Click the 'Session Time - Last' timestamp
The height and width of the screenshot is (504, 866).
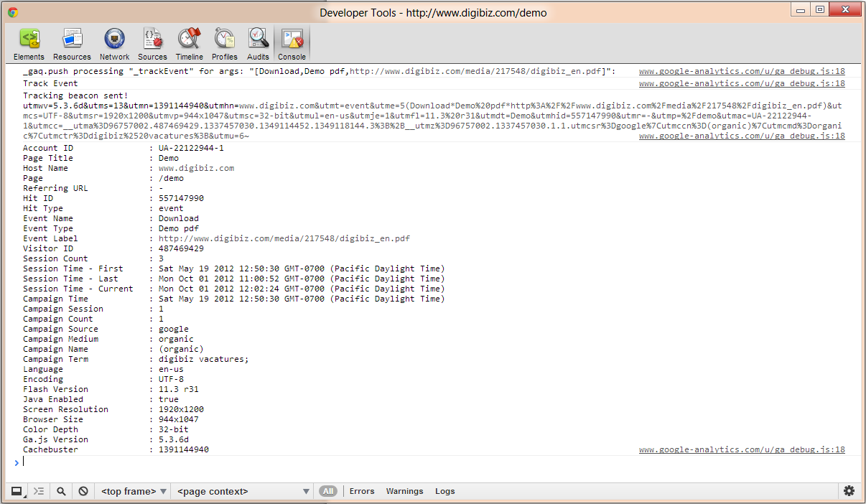pyautogui.click(x=302, y=279)
